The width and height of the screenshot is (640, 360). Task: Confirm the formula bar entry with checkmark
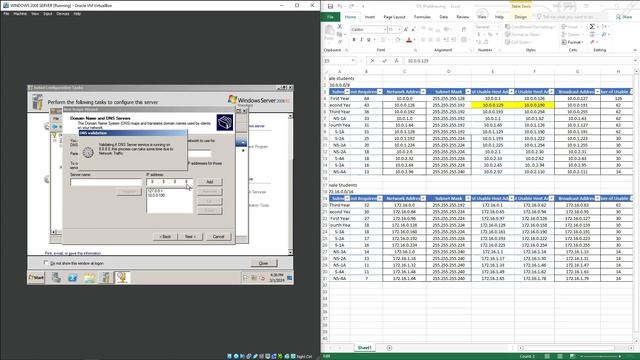(x=384, y=60)
